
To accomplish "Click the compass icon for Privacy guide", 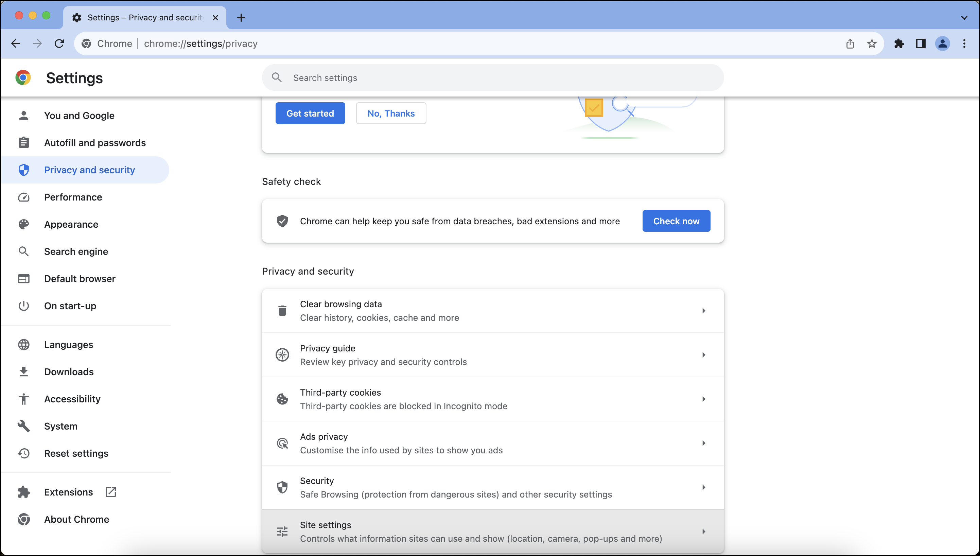I will (x=282, y=355).
